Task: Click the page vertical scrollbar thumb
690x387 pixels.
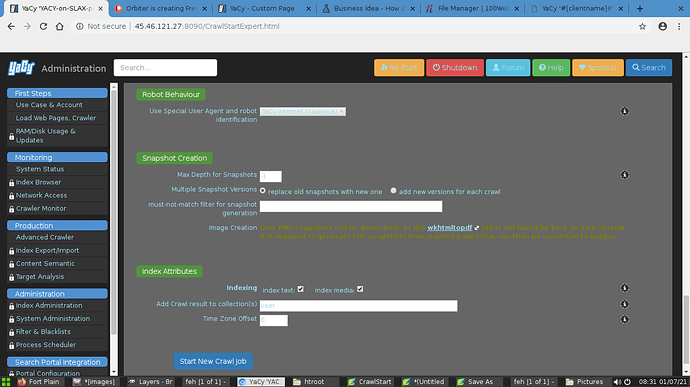Action: pyautogui.click(x=686, y=328)
